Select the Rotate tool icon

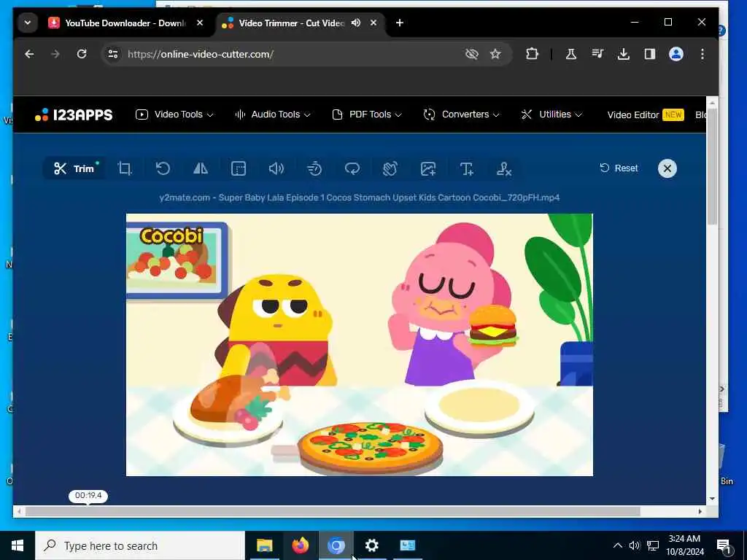coord(163,168)
